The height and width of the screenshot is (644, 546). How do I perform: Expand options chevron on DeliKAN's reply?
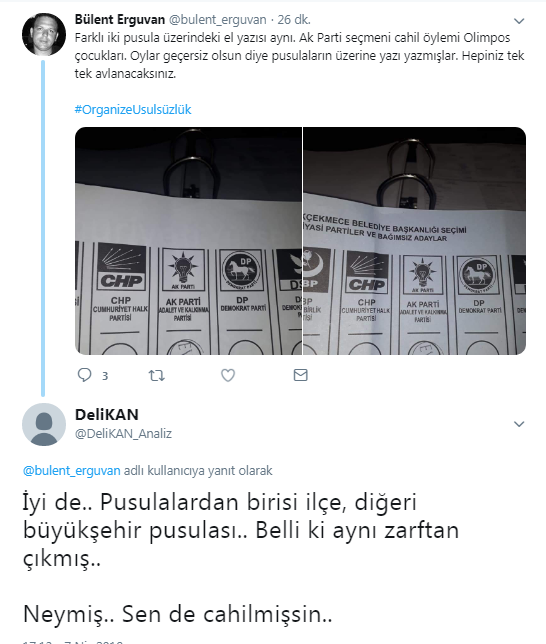pos(519,424)
